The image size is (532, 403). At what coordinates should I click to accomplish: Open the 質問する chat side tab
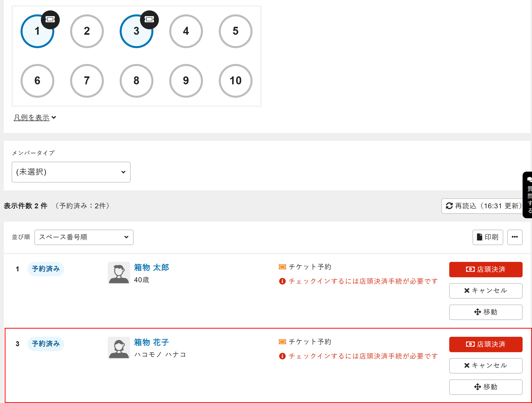528,195
